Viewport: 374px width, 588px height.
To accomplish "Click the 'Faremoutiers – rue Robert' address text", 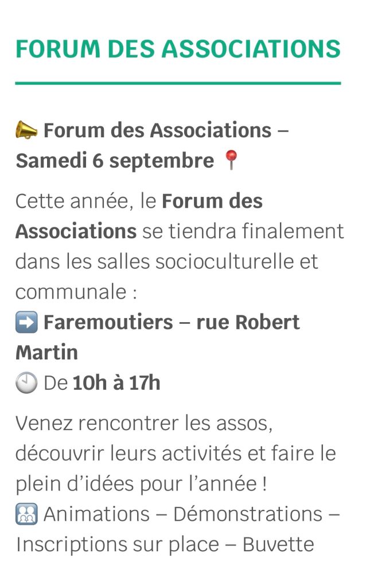I will pyautogui.click(x=172, y=322).
